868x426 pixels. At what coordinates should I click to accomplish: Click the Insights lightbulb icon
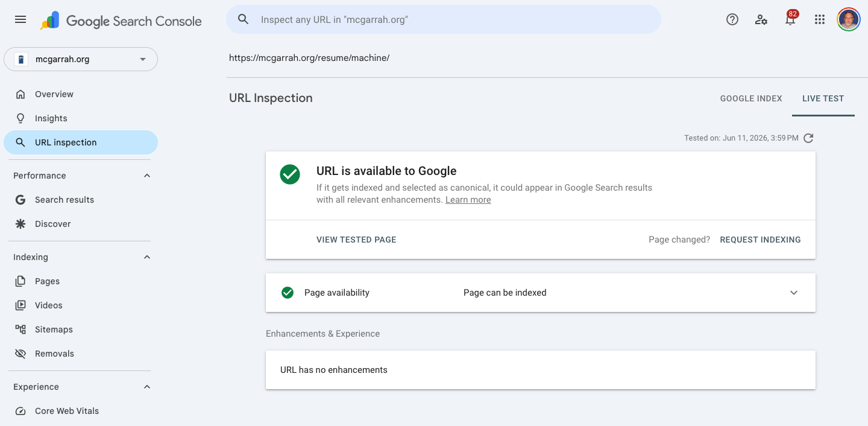20,118
